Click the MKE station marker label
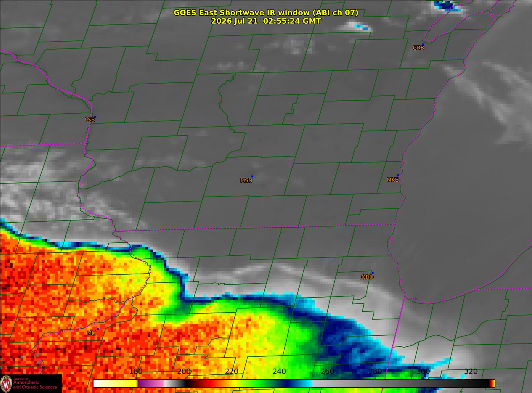Screen dimensions: 532x393 pos(392,180)
